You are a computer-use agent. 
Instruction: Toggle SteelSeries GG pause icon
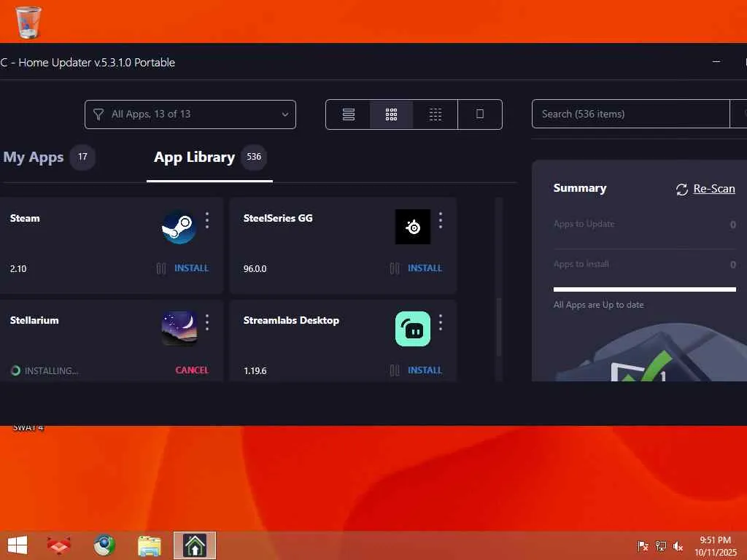(x=395, y=268)
